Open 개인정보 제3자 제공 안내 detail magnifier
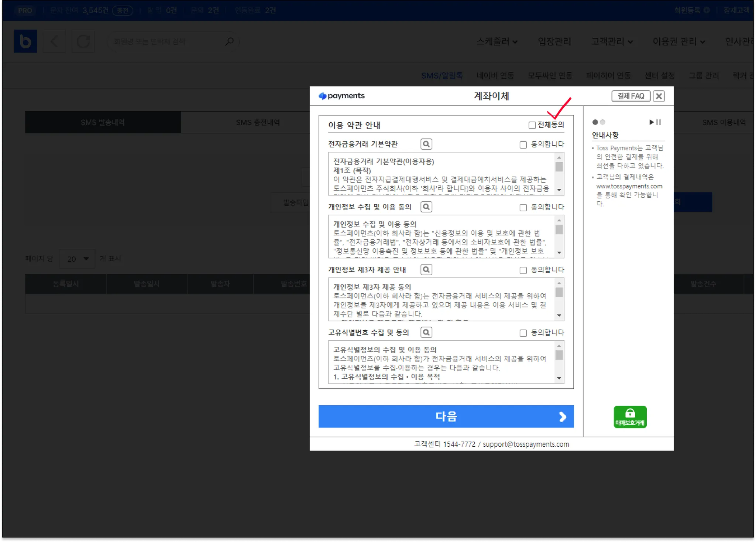This screenshot has width=756, height=542. coord(426,270)
